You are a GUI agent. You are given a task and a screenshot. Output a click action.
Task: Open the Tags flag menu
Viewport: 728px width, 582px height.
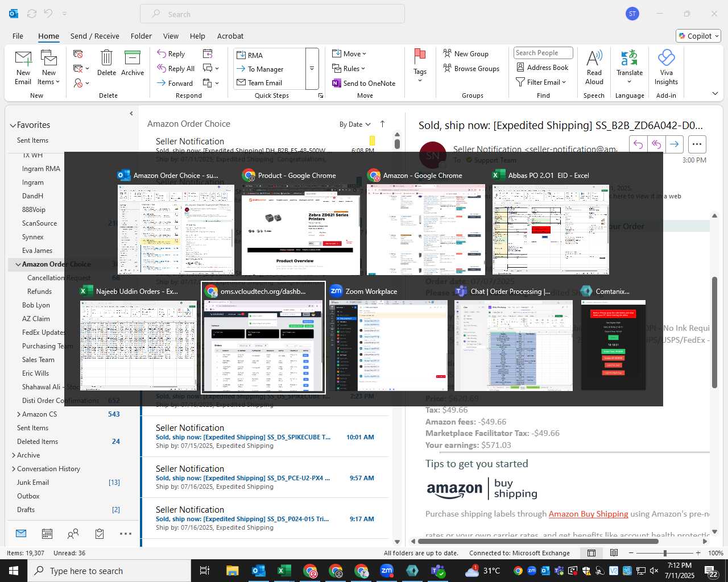(x=420, y=65)
